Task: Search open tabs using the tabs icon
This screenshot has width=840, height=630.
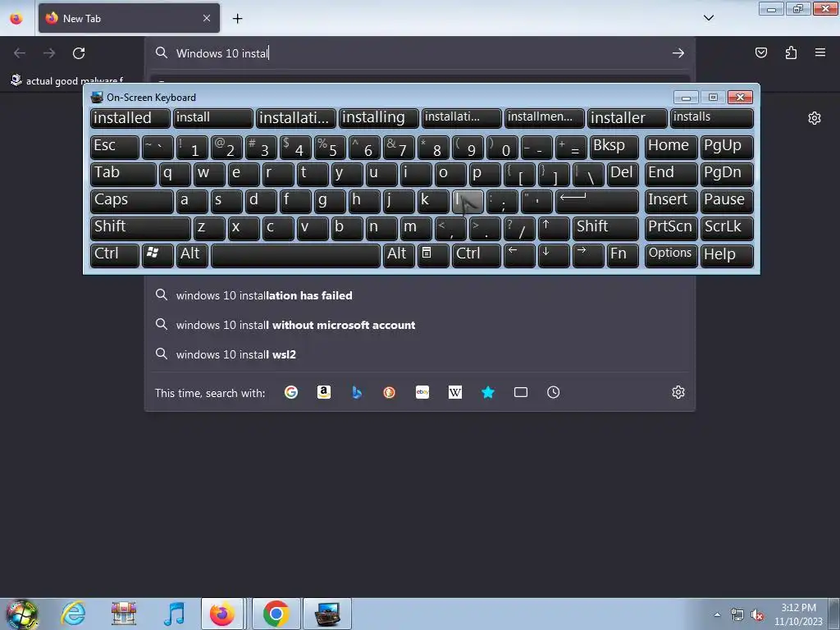Action: (x=521, y=392)
